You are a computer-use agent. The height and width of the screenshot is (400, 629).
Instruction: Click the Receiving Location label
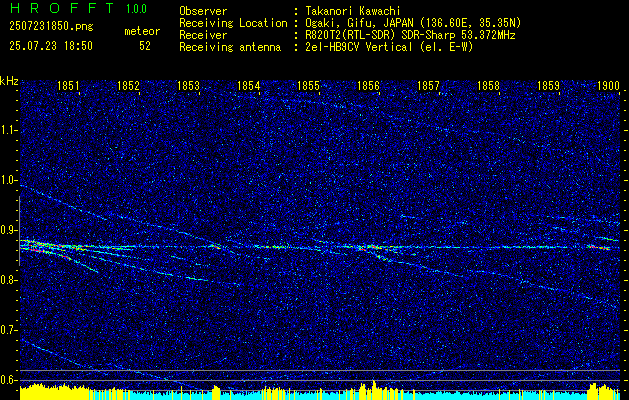click(x=233, y=23)
